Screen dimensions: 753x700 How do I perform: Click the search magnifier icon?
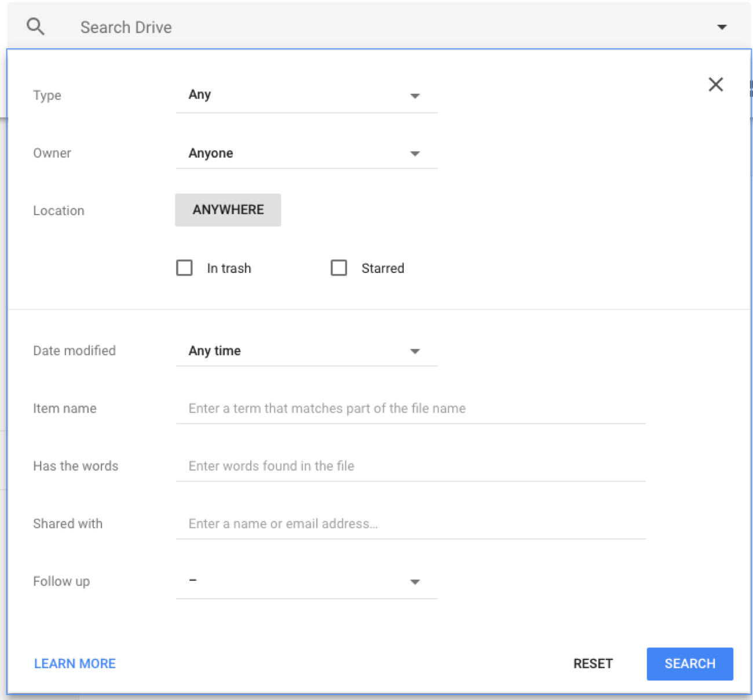(x=35, y=26)
